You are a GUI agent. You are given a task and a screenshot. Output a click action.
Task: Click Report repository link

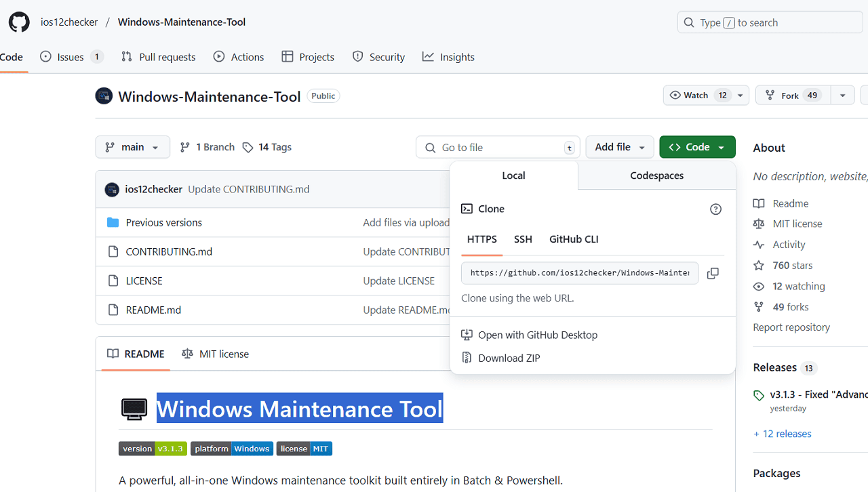point(791,327)
